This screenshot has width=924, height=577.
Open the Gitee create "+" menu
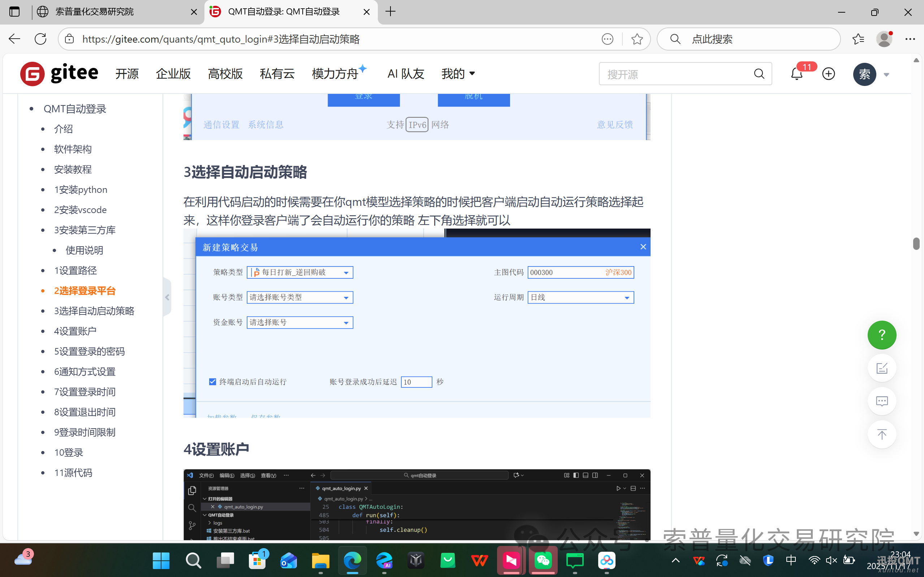click(x=828, y=74)
